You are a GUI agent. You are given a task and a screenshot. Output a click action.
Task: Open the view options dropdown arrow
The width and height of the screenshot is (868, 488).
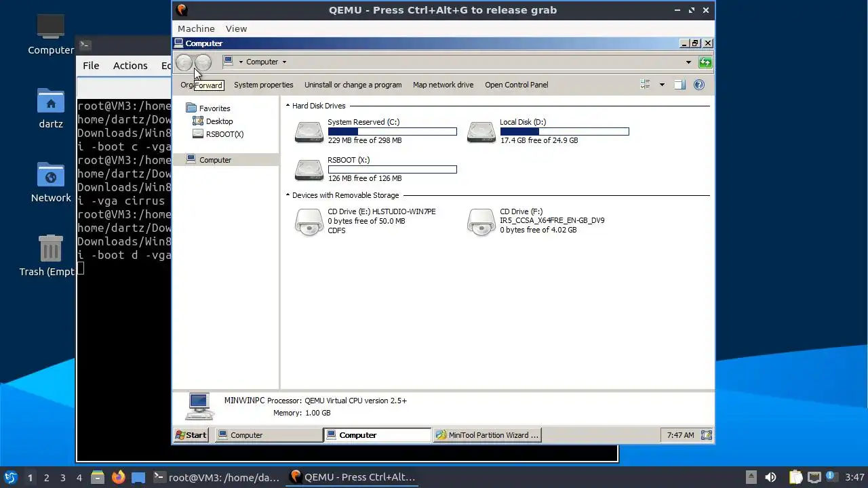(662, 85)
